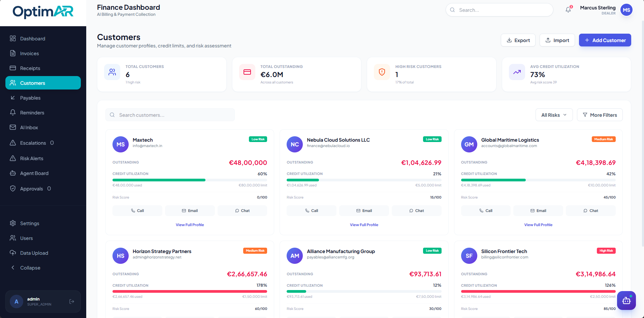Open Users management

[x=43, y=238]
